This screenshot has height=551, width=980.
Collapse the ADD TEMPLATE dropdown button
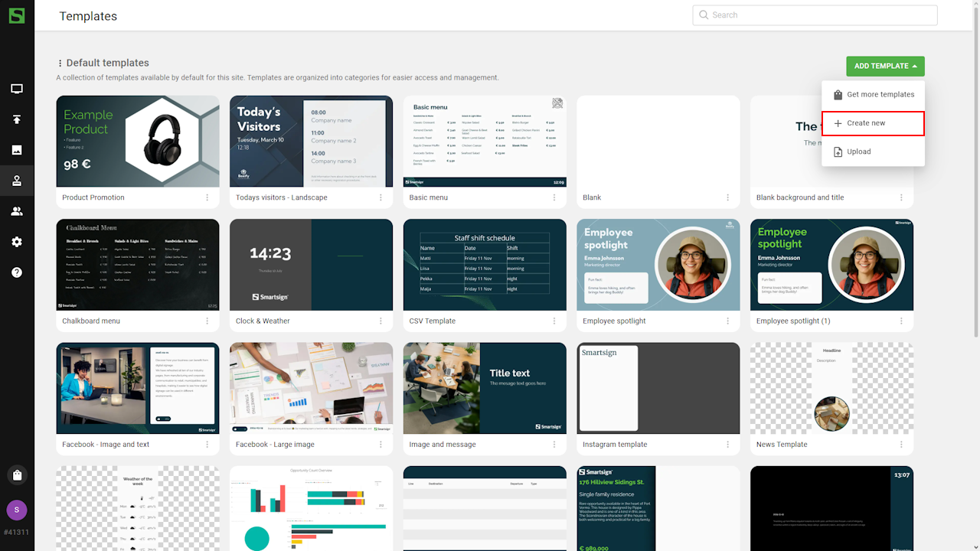click(885, 66)
